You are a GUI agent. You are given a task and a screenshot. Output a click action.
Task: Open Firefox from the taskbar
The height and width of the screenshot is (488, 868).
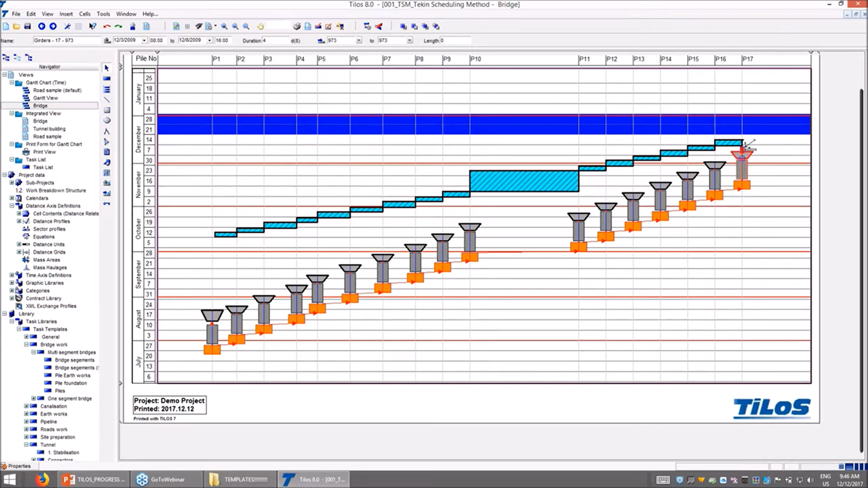tap(42, 479)
